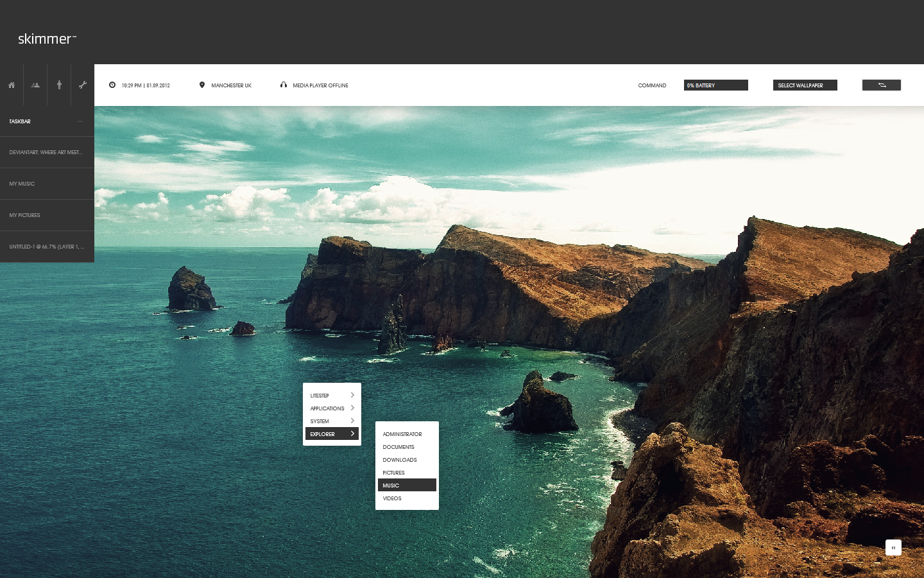Open settings via the wrench icon
This screenshot has width=924, height=578.
(82, 84)
